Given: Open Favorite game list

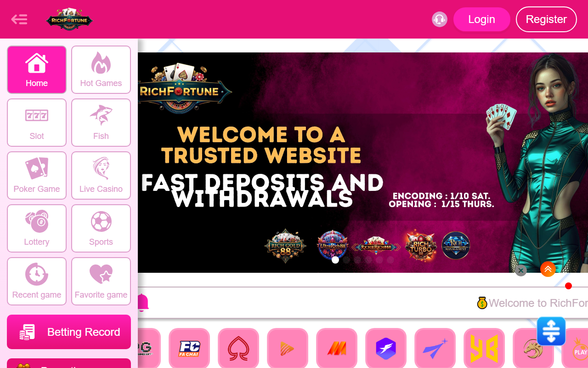Looking at the screenshot, I should click(101, 281).
